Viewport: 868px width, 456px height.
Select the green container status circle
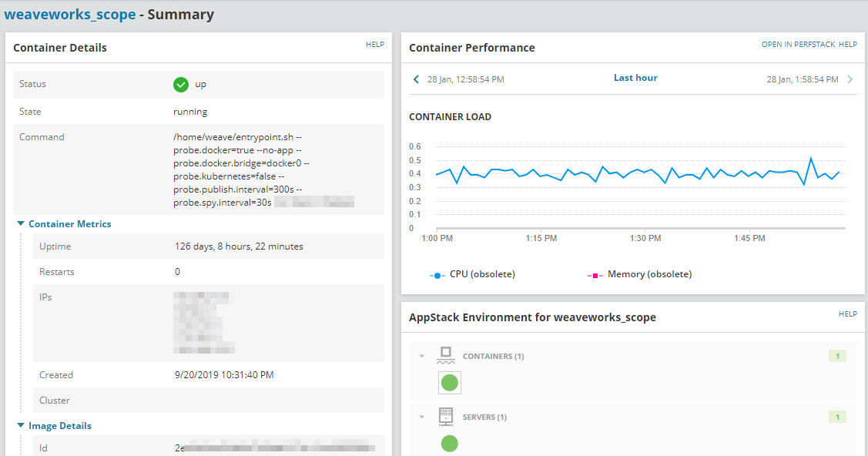(449, 382)
